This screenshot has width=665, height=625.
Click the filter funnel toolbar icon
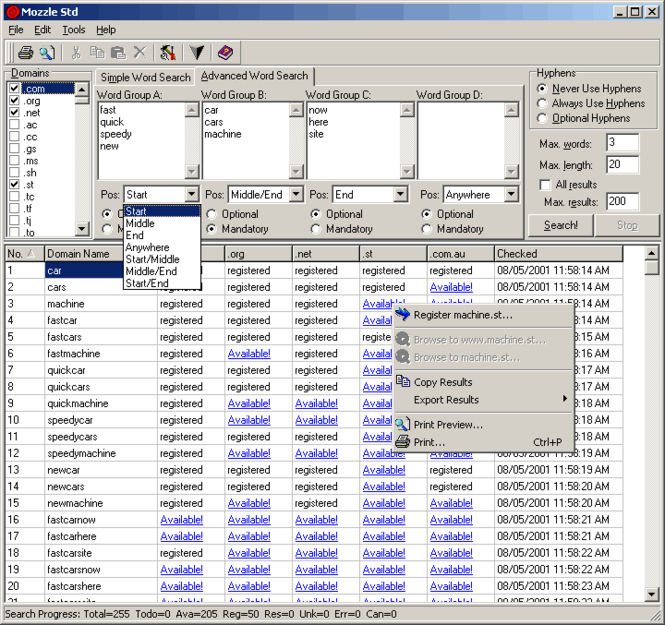[197, 53]
